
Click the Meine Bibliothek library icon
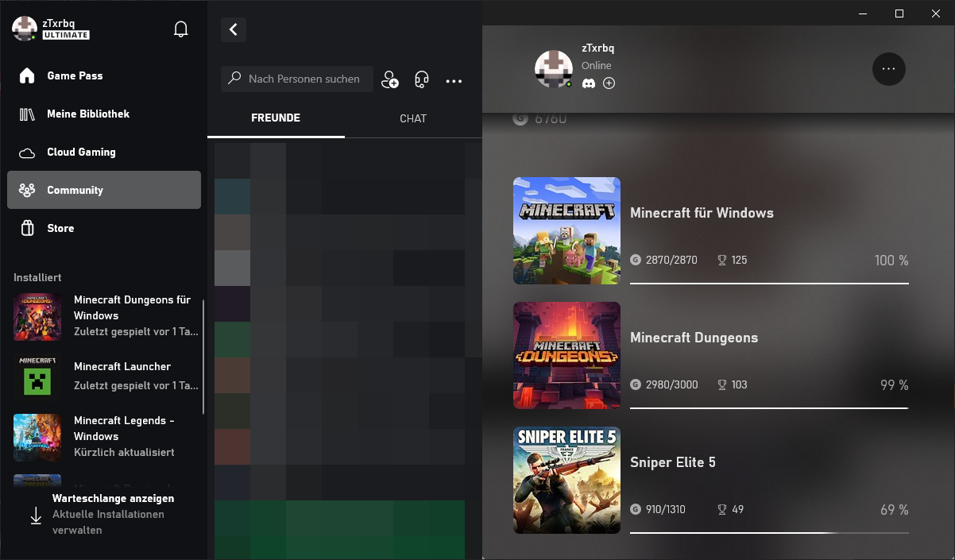point(27,114)
